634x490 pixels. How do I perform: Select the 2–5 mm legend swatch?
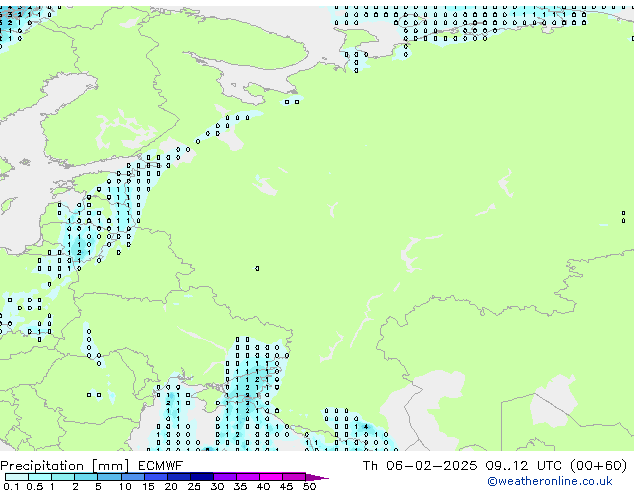pos(86,477)
